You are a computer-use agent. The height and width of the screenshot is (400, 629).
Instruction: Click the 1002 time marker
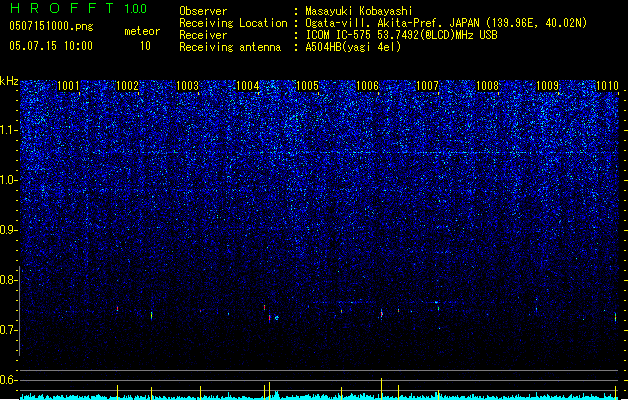(x=128, y=86)
